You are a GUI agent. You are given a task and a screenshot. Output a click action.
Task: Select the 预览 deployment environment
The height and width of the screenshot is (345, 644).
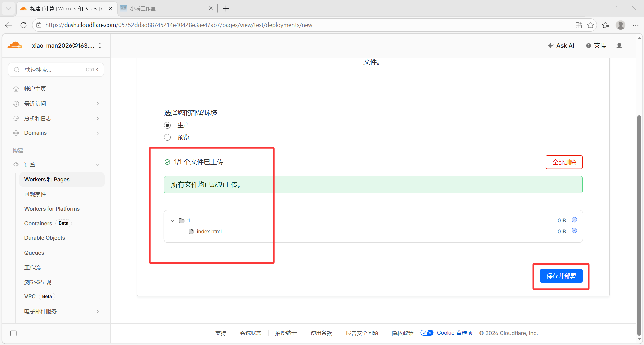[x=167, y=137]
